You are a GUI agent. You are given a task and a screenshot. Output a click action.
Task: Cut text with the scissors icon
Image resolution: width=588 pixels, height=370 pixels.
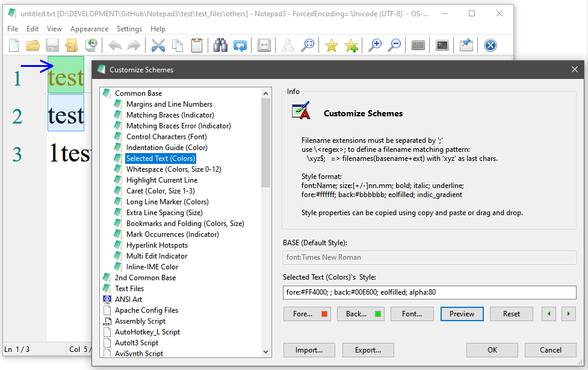tap(158, 45)
